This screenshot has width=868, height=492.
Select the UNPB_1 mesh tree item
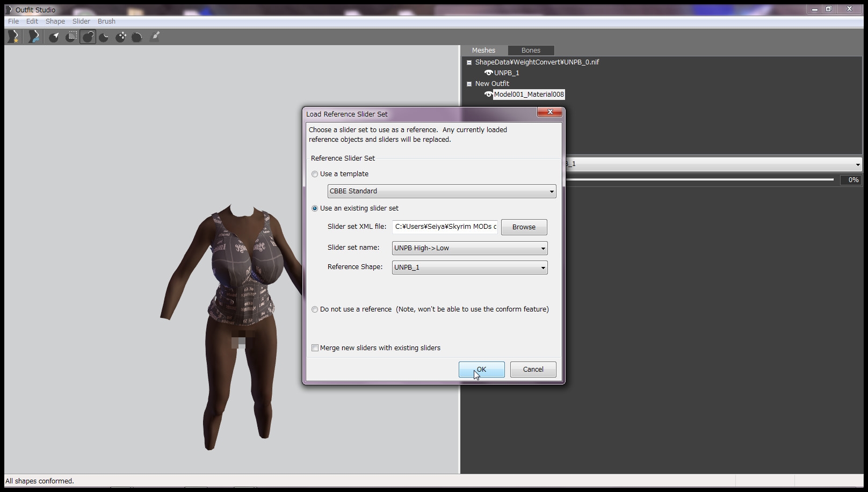coord(507,73)
